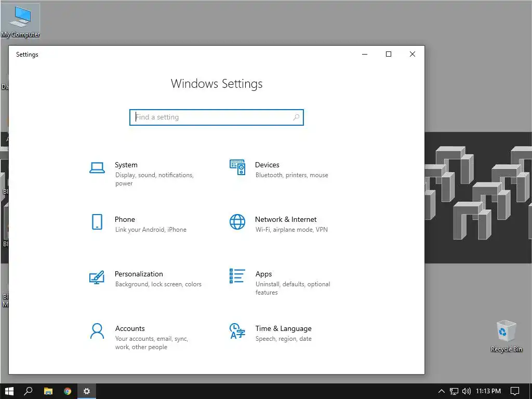Maximize the Settings window
The height and width of the screenshot is (399, 532).
click(389, 54)
